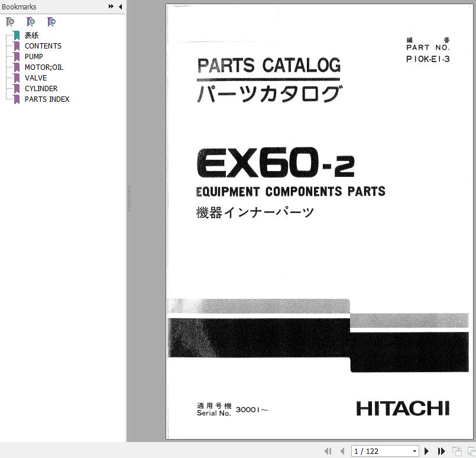Click the purple bookmark icon beside VALVE

tap(17, 78)
